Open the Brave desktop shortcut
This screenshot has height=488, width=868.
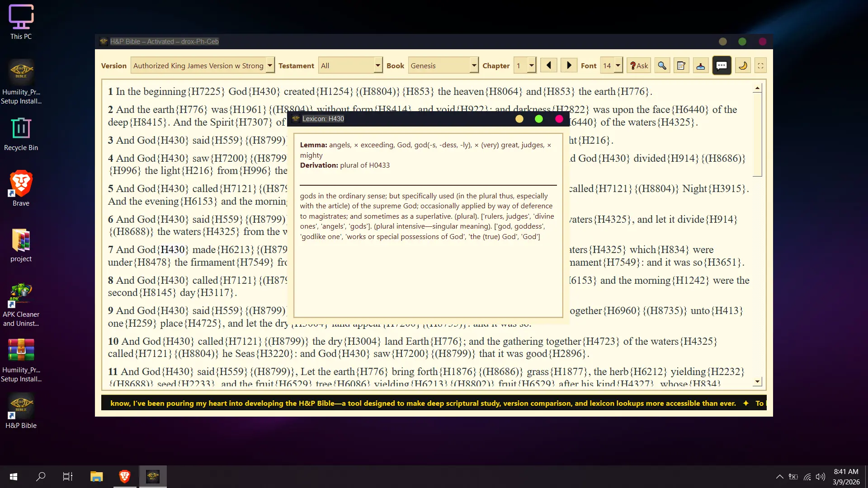click(21, 188)
